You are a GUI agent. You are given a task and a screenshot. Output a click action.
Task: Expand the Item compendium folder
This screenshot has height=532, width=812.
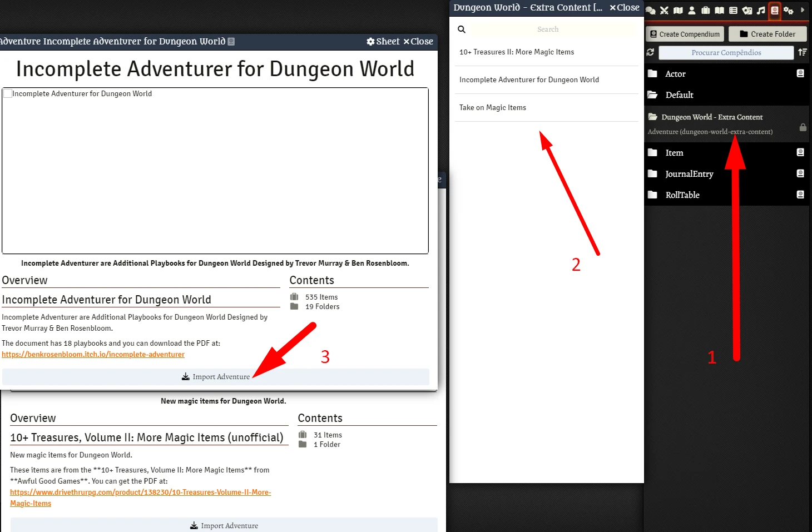coord(674,153)
